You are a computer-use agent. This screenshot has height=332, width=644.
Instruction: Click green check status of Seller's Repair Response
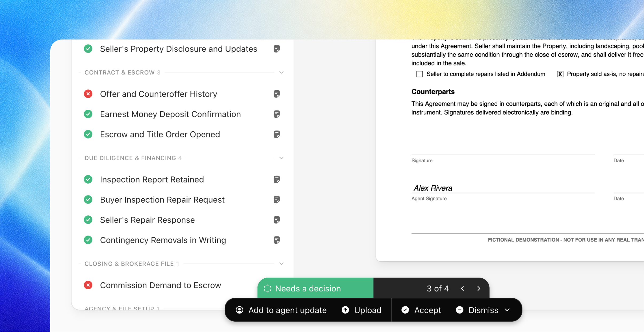[88, 220]
